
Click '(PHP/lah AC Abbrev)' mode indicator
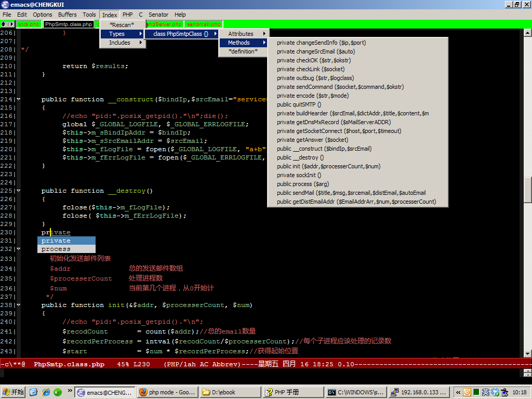202,364
